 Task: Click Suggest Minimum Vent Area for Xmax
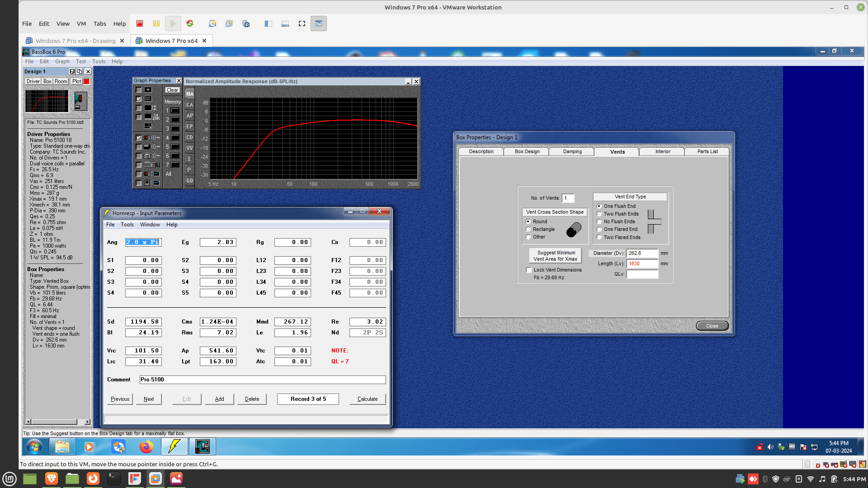[556, 256]
